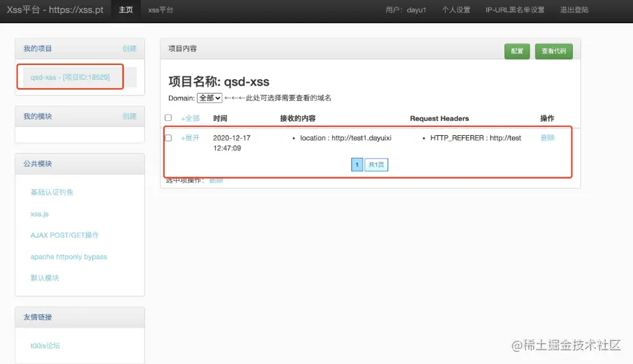Viewport: 633px width, 364px height.
Task: Open the apache httponly bypass module
Action: 68,257
